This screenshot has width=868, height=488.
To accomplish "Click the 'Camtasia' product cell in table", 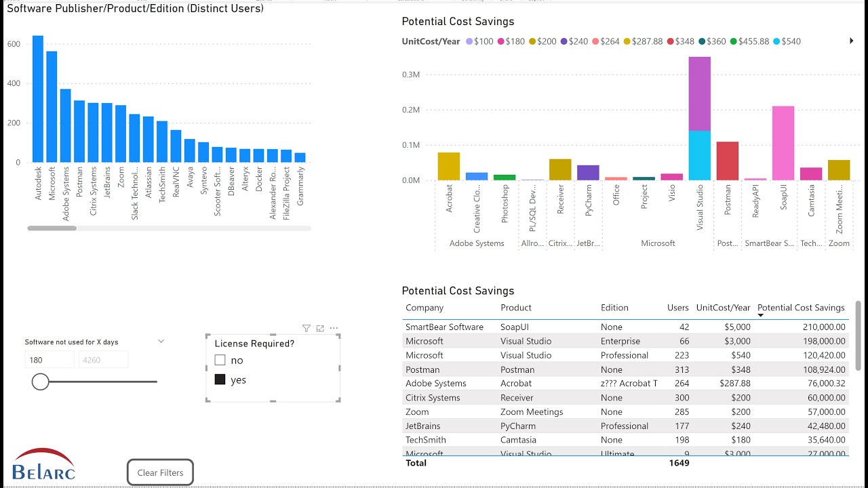I will (x=519, y=440).
